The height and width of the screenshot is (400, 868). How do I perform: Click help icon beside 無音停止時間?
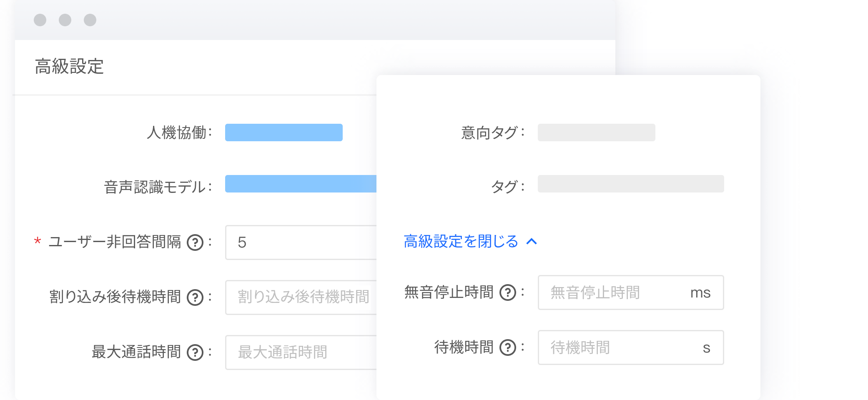click(507, 292)
